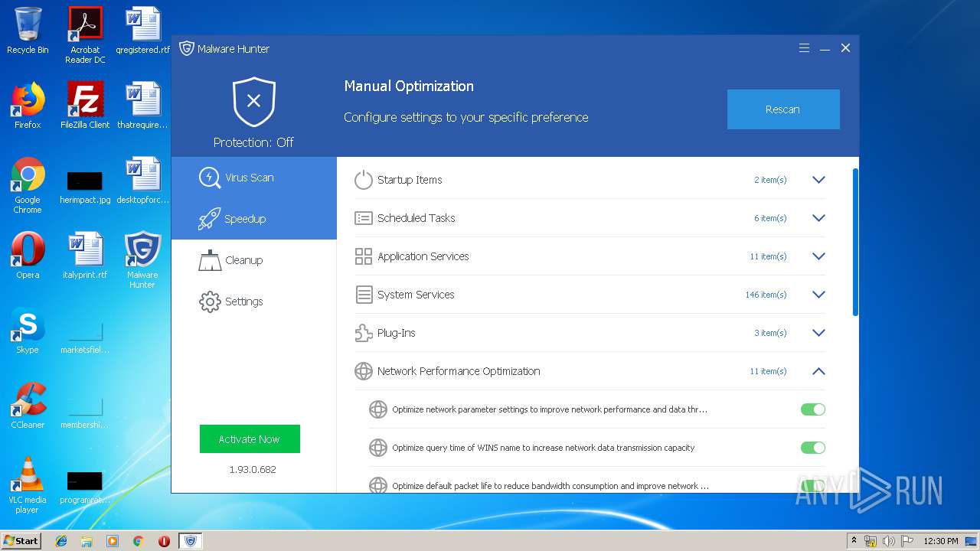Expand System Services chevron
The image size is (980, 551).
[x=818, y=295]
